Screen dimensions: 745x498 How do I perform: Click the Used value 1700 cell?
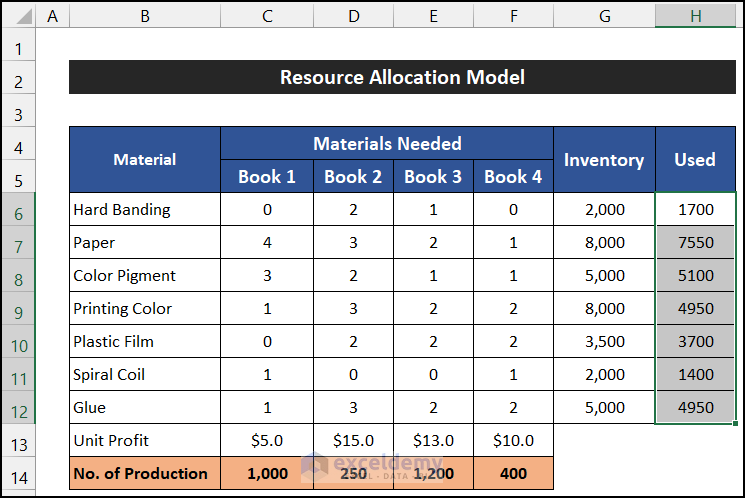tap(695, 209)
